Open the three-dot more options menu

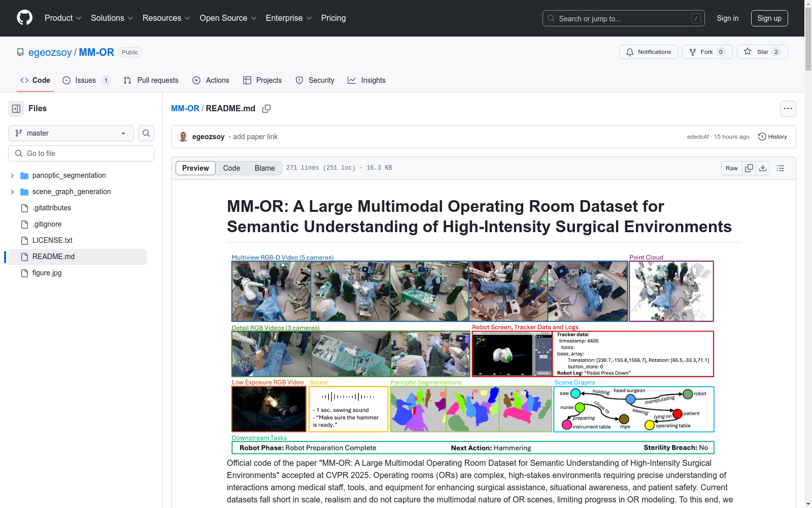(x=788, y=109)
